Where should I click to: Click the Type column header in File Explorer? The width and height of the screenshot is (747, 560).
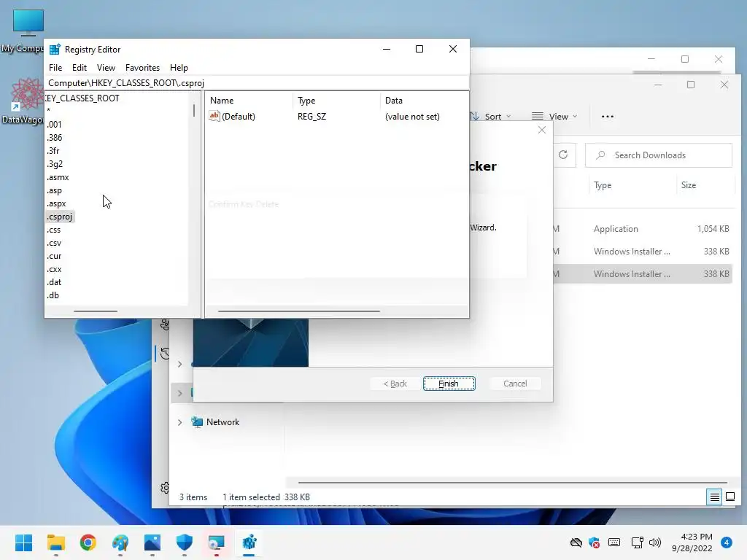pos(603,185)
